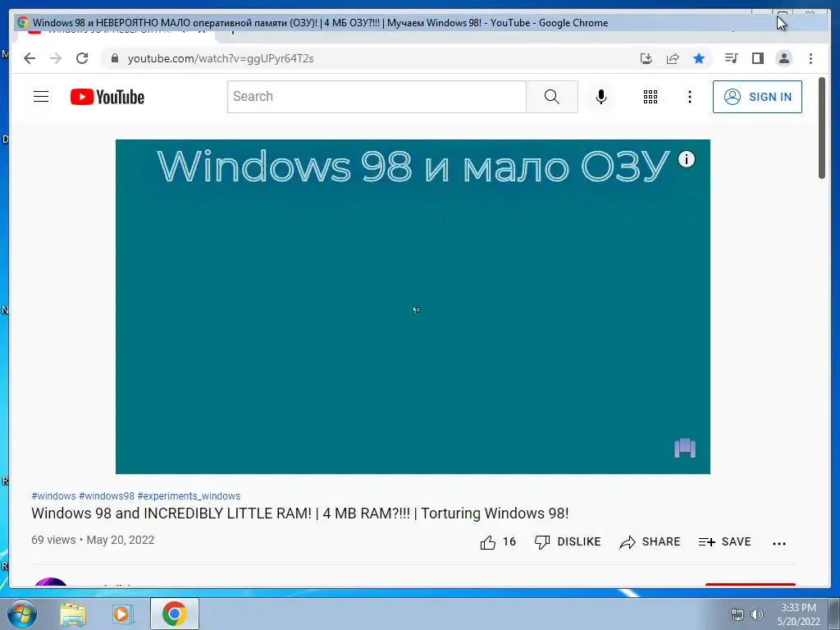The image size is (840, 630).
Task: Click the share page icon in address bar
Action: (673, 58)
